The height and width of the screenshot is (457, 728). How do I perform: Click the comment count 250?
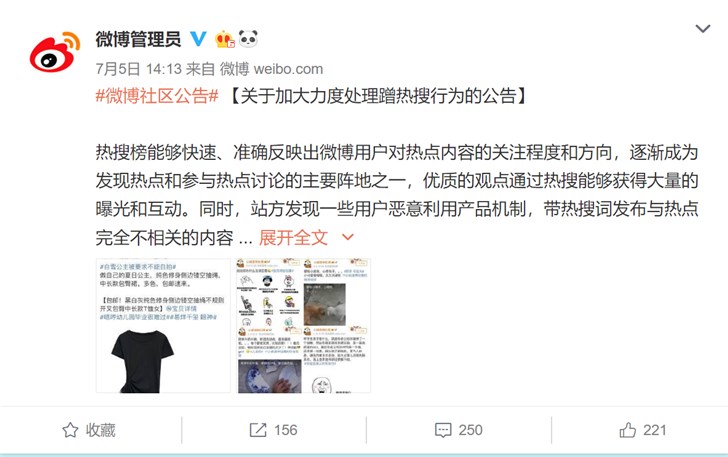[x=470, y=430]
